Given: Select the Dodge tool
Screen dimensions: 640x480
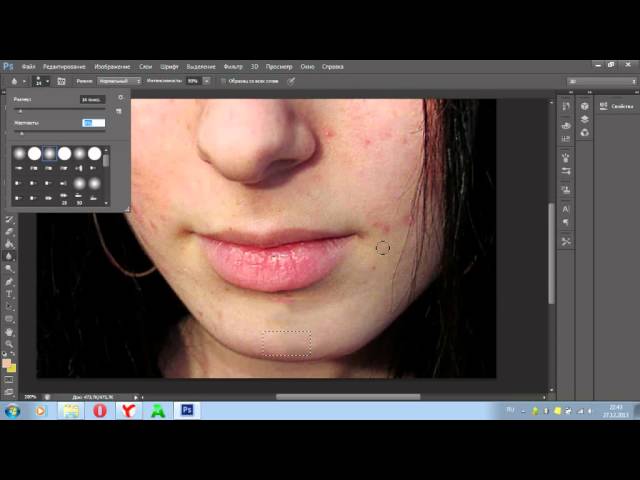Looking at the screenshot, I should pyautogui.click(x=9, y=269).
